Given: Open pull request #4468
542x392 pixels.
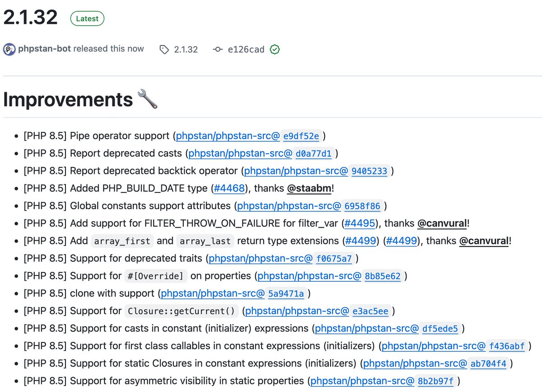Looking at the screenshot, I should coord(229,188).
